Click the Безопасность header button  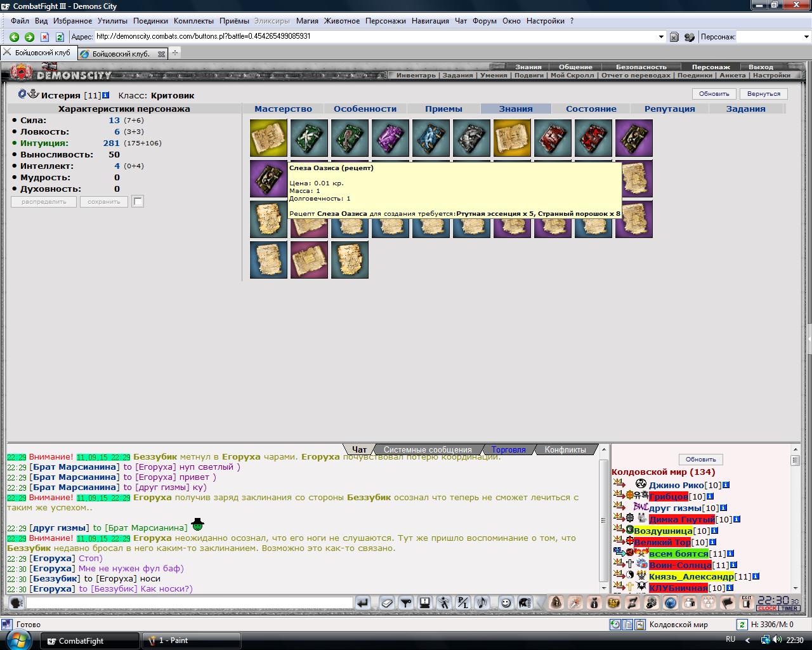tap(641, 67)
